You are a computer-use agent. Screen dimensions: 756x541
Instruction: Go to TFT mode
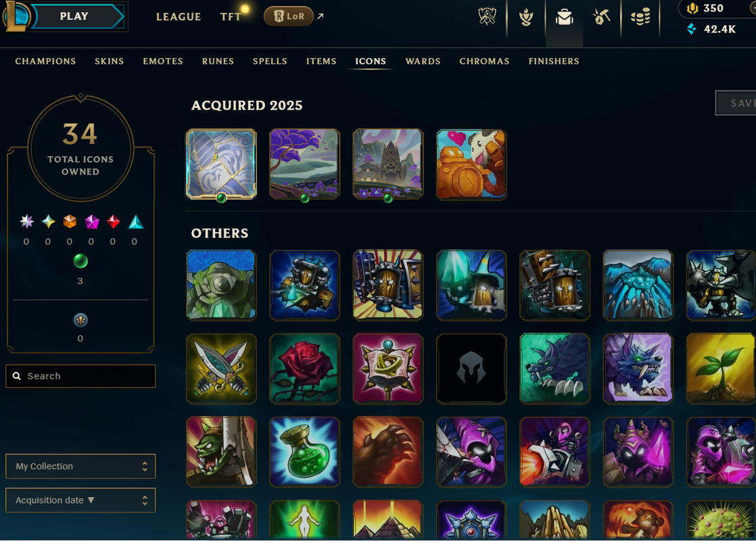231,17
